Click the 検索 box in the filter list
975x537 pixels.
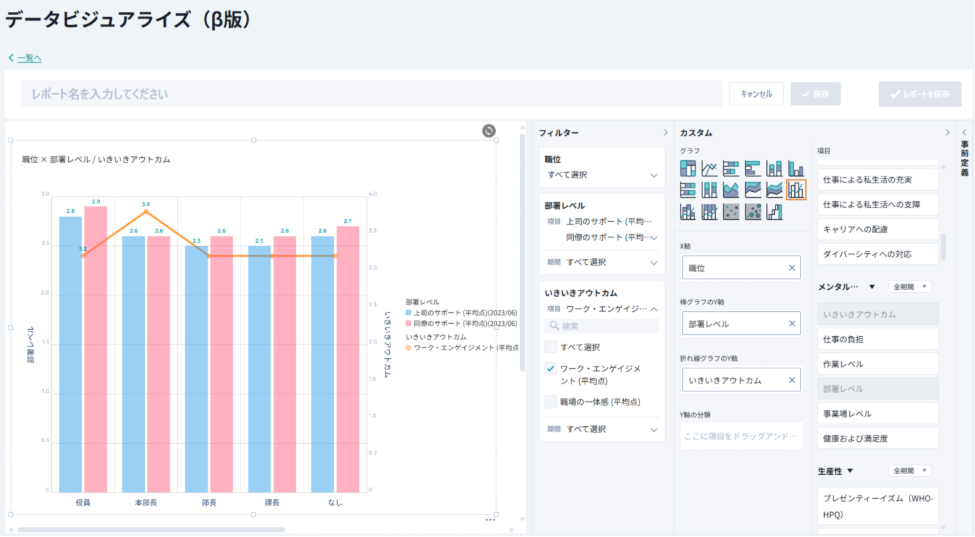click(x=602, y=326)
